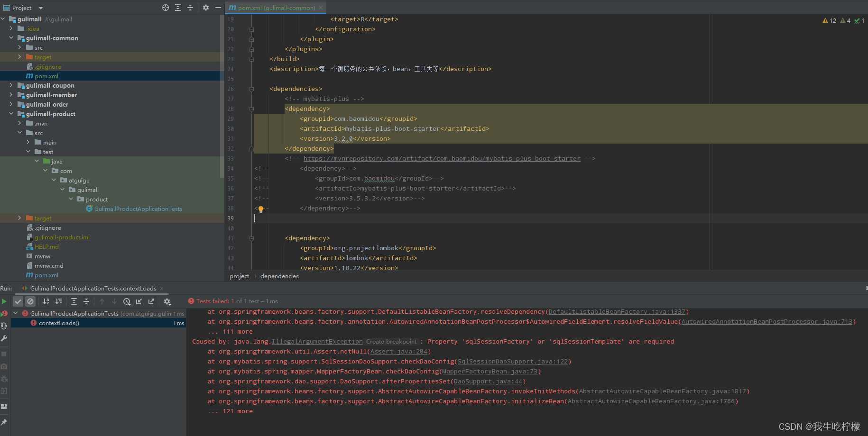
Task: Expand the gulimall-order module
Action: 11,104
